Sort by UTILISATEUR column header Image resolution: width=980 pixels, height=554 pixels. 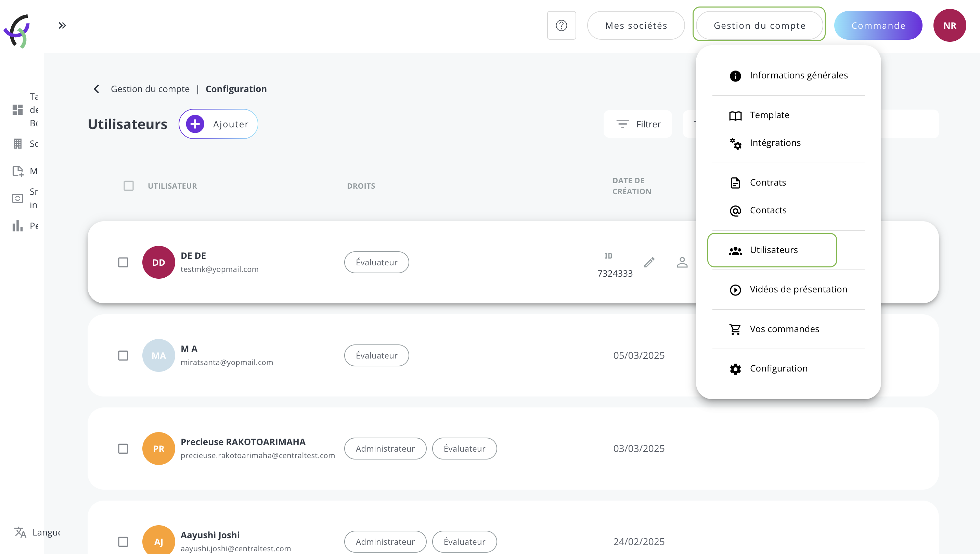coord(172,186)
